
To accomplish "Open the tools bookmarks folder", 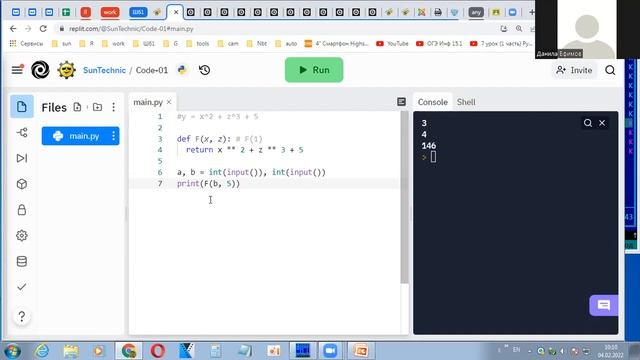I will tap(198, 43).
